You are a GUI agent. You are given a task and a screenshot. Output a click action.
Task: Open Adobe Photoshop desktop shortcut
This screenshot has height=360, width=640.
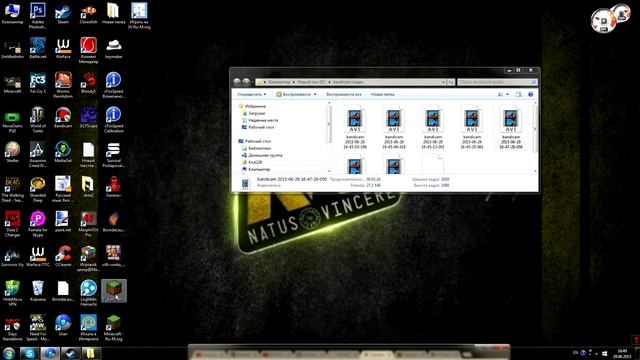[x=38, y=15]
